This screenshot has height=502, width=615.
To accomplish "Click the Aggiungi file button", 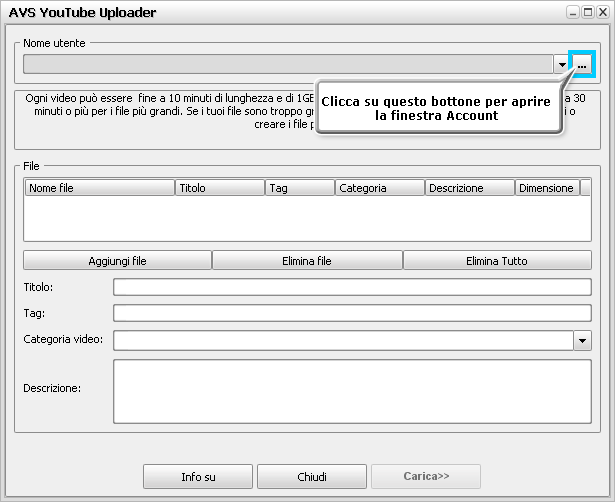I will click(x=117, y=260).
